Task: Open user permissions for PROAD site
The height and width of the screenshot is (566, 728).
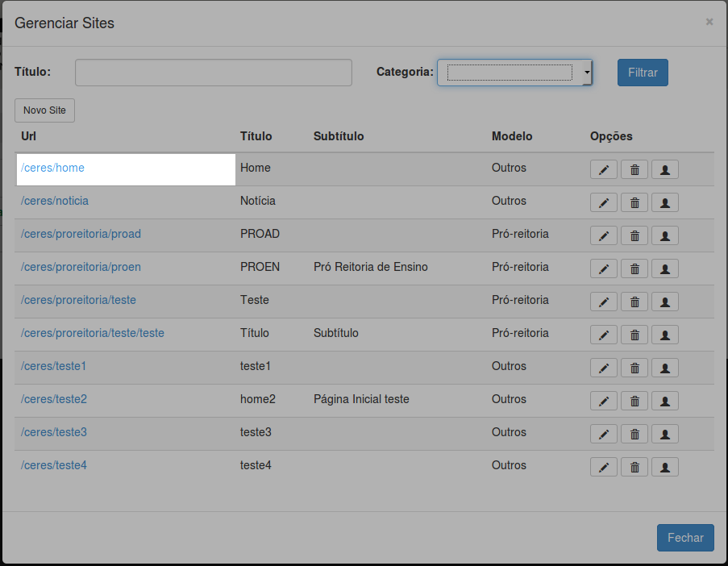Action: click(x=664, y=235)
